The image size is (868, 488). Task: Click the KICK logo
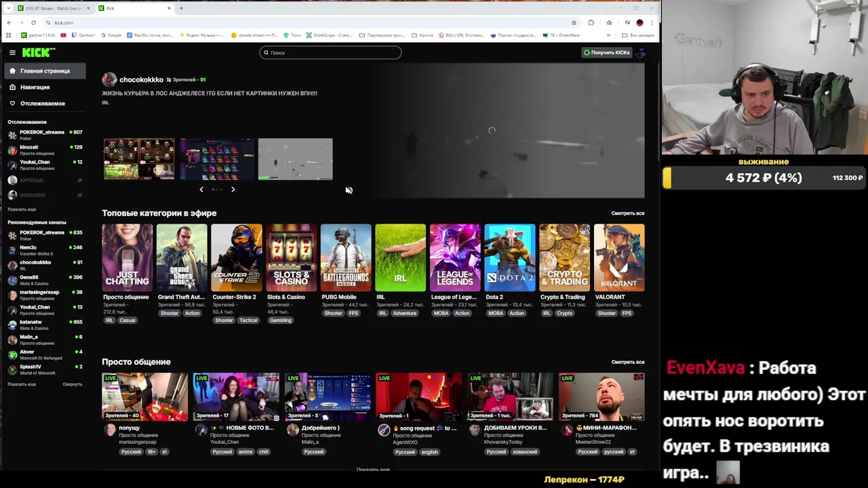point(38,52)
